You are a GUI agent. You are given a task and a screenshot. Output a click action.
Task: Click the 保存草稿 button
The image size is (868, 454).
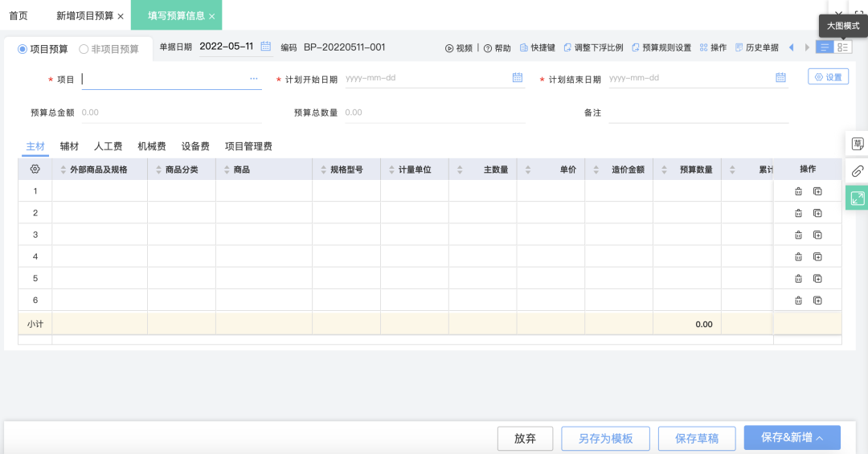696,439
